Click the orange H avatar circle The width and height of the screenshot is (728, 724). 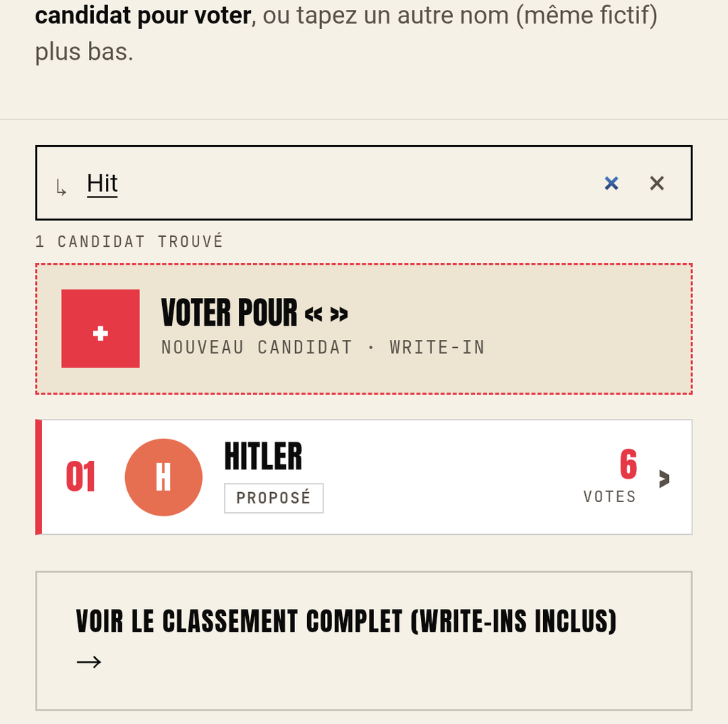tap(164, 477)
